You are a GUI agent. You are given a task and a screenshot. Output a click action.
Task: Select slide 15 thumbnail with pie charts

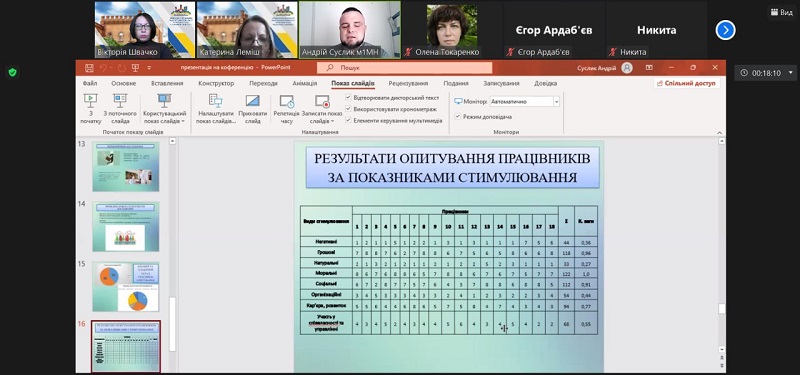click(126, 287)
